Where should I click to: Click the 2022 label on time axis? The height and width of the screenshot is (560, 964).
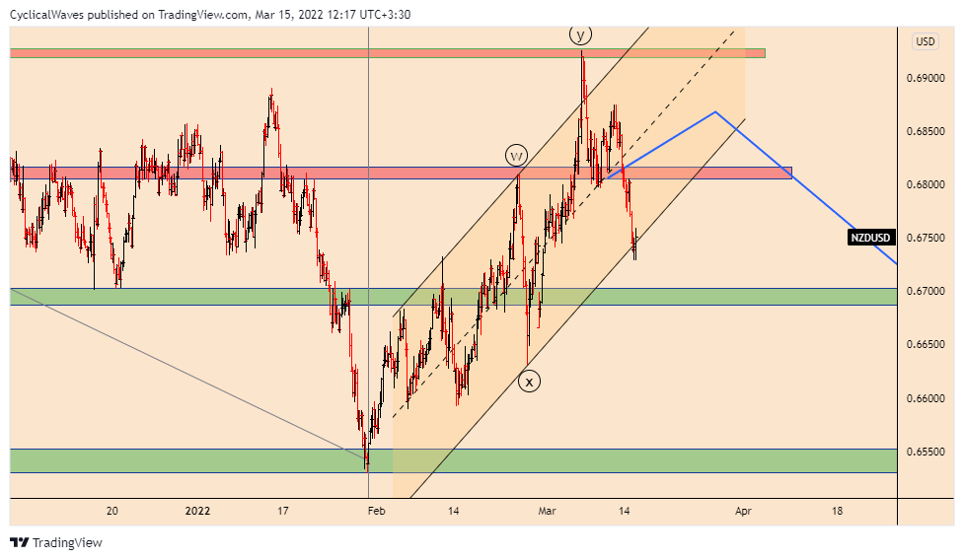click(197, 511)
